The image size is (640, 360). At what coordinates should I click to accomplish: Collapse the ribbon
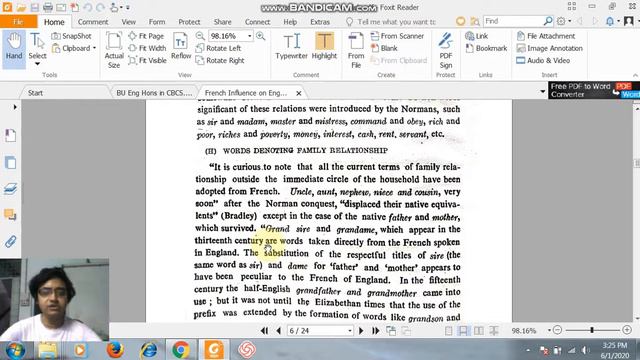click(635, 75)
